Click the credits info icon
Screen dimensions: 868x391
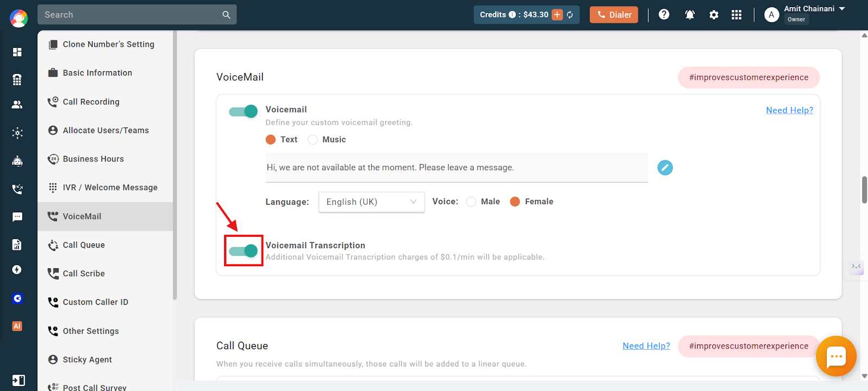[512, 15]
